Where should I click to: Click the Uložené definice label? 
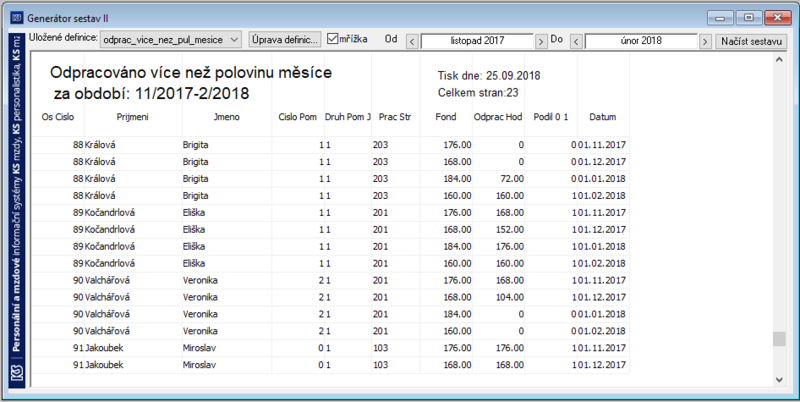point(63,38)
